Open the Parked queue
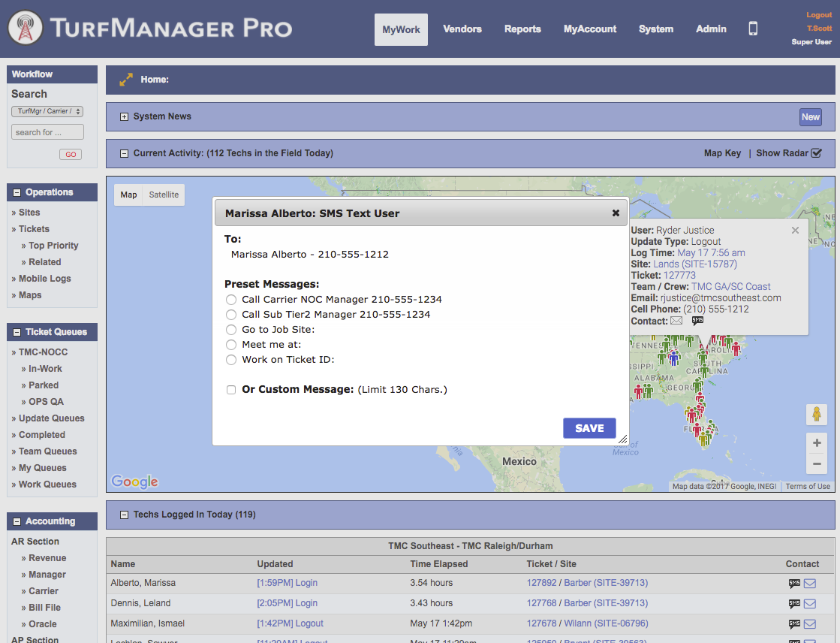 pos(44,385)
